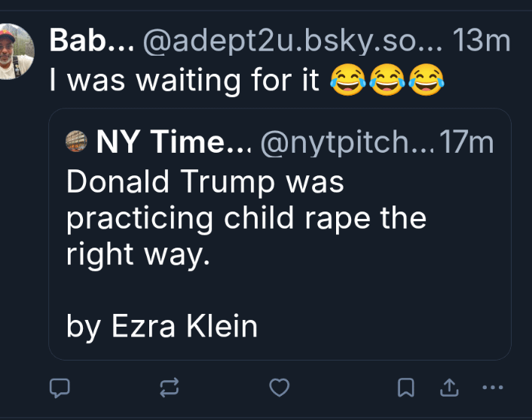The width and height of the screenshot is (532, 420).
Task: Click the small NY Times quoted avatar
Action: click(78, 142)
